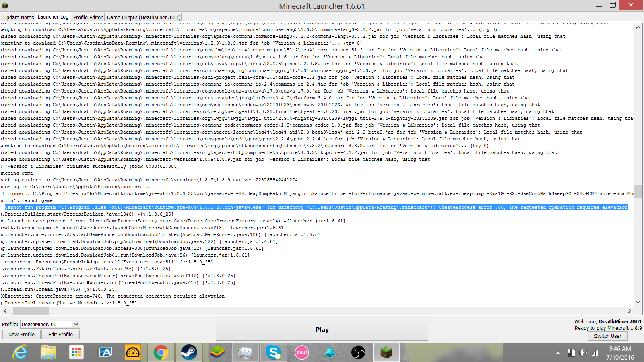Screen dimensions: 644x362
Task: Click the log scroll down arrow
Action: [x=638, y=302]
